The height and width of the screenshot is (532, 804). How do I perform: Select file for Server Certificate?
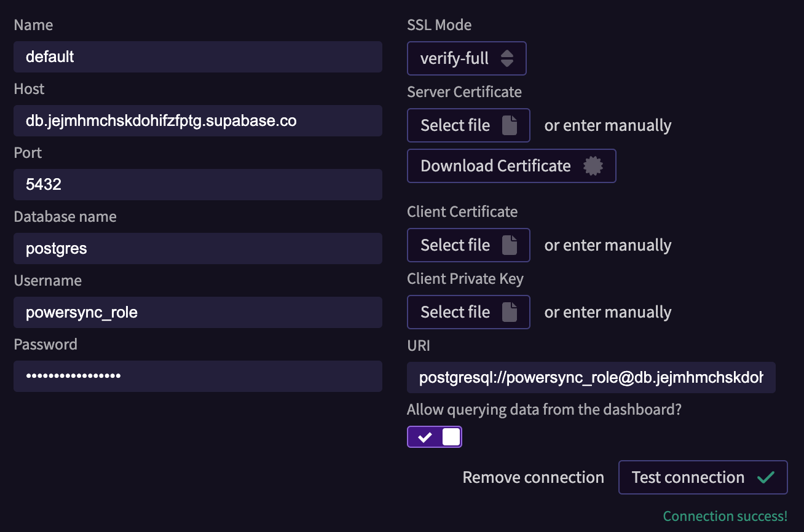click(468, 125)
